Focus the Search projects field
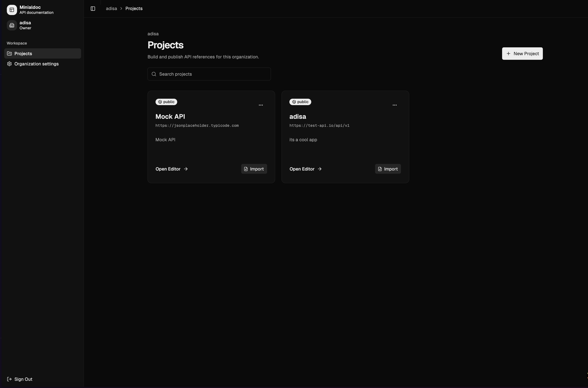 209,74
